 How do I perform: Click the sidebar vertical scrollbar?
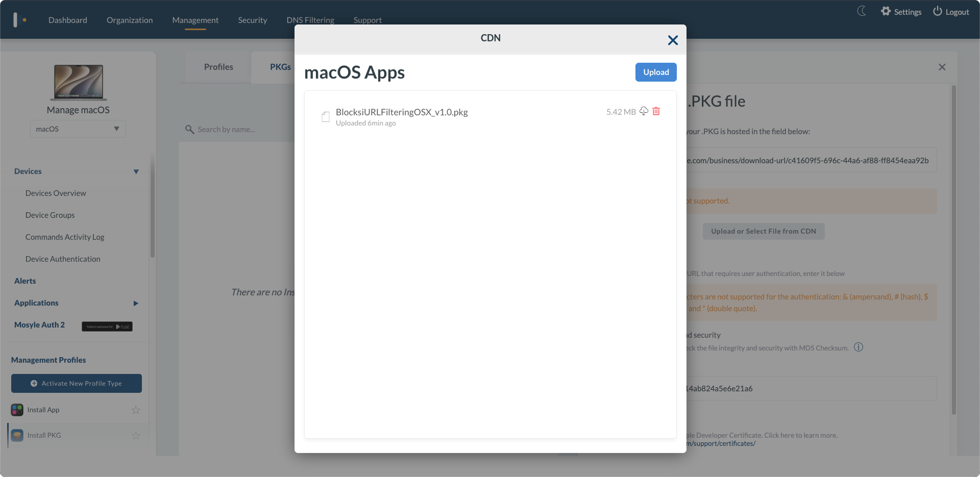pyautogui.click(x=152, y=204)
